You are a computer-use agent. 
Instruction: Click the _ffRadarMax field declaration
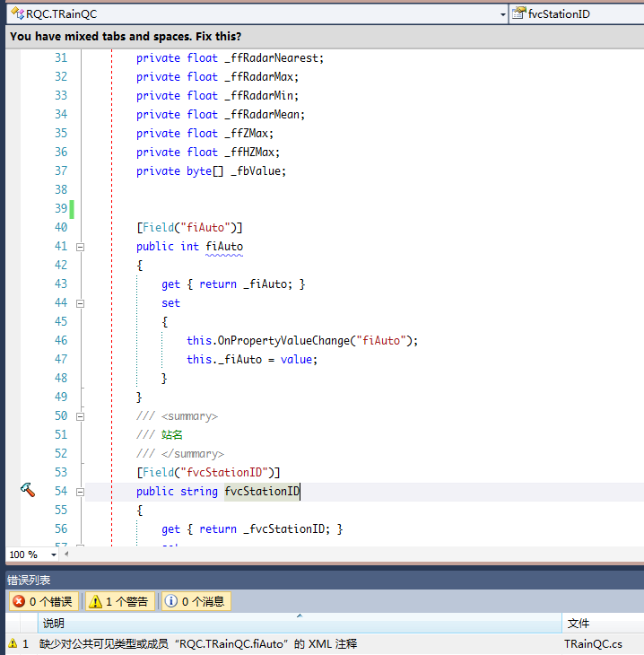click(x=217, y=77)
